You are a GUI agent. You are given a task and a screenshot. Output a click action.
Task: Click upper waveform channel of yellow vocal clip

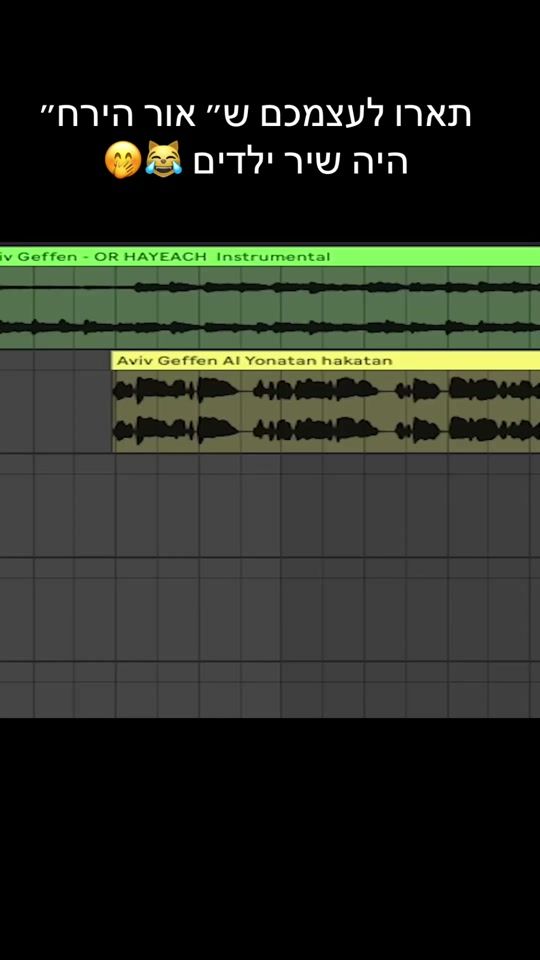click(x=326, y=389)
